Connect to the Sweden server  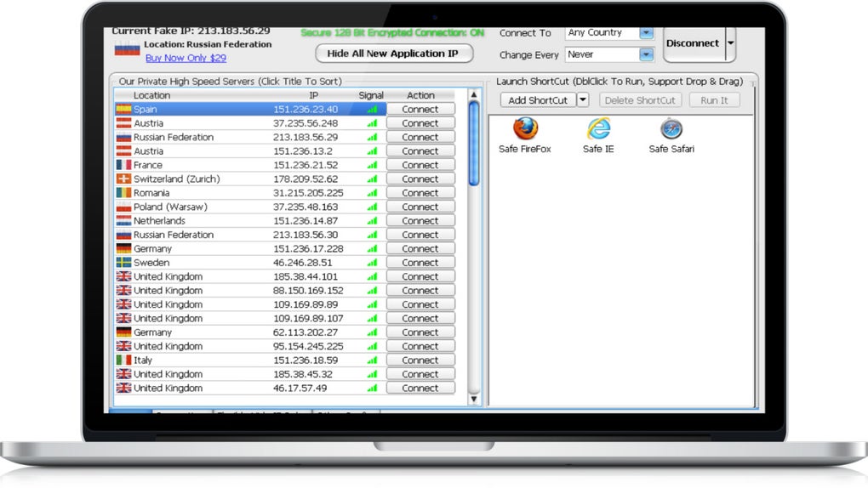(420, 262)
